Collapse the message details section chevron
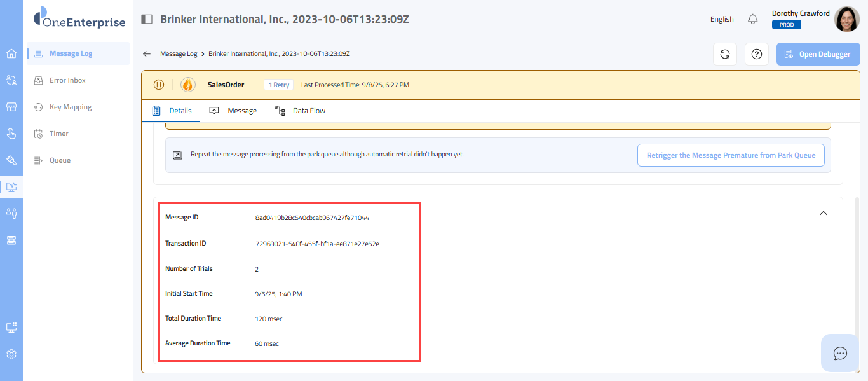This screenshot has height=381, width=868. (824, 214)
